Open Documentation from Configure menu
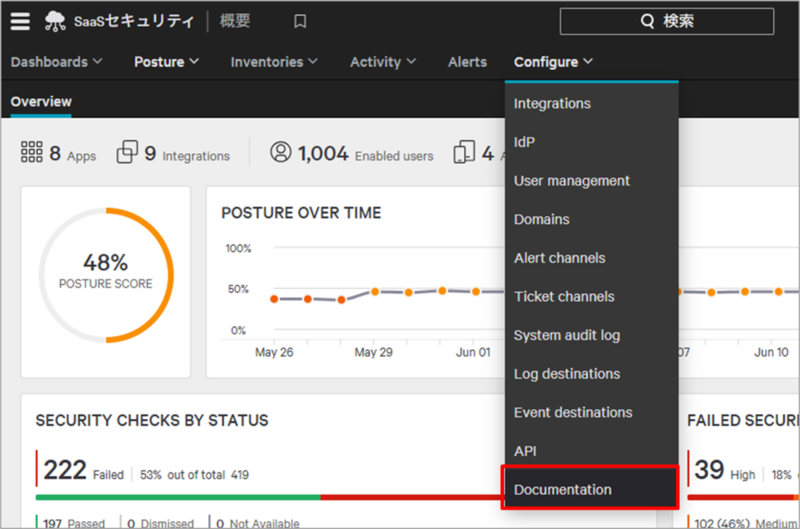This screenshot has width=800, height=529. coord(591,489)
